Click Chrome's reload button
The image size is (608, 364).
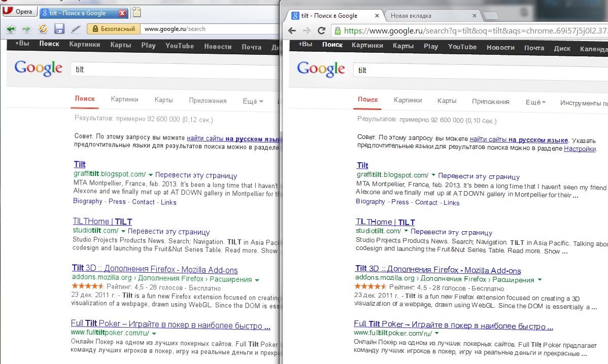click(x=321, y=31)
